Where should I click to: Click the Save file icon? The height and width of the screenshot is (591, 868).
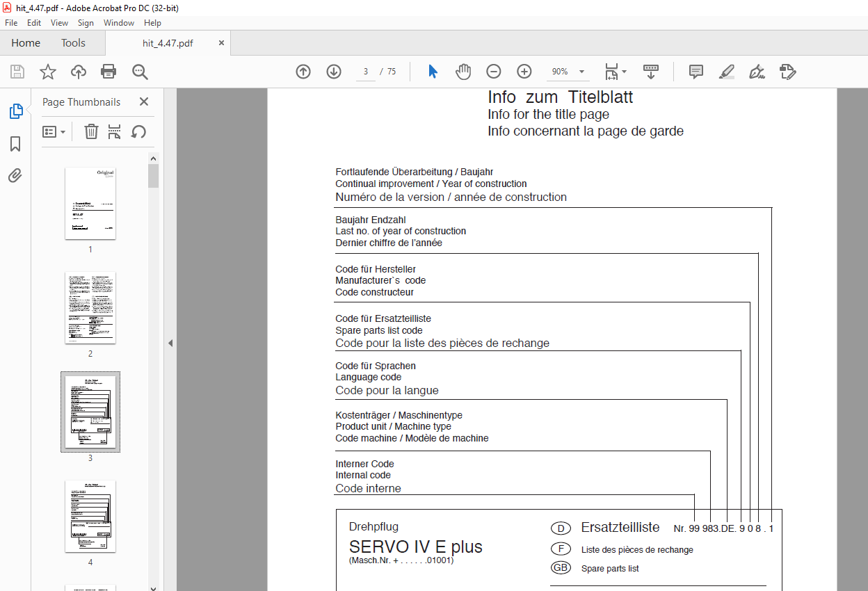[17, 72]
